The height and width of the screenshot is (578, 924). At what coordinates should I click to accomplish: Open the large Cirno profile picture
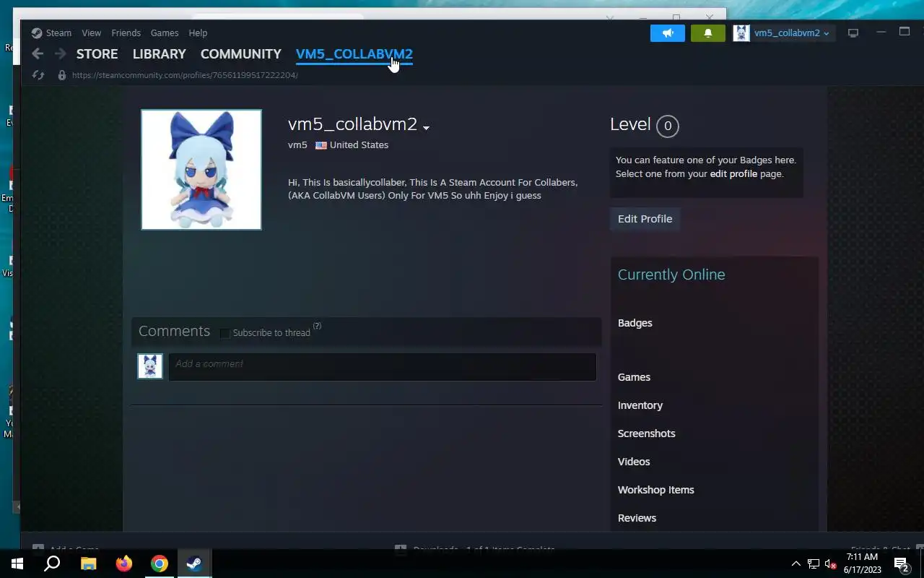click(201, 170)
